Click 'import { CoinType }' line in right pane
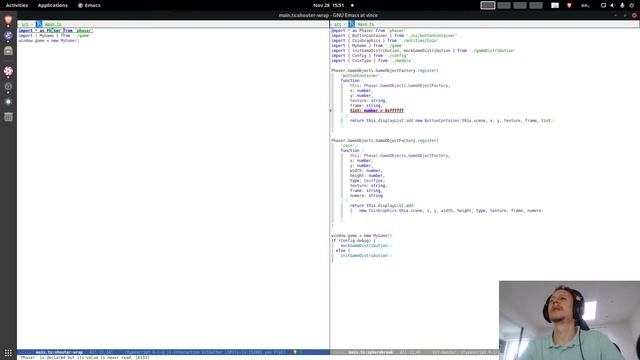640x360 pixels. (372, 60)
